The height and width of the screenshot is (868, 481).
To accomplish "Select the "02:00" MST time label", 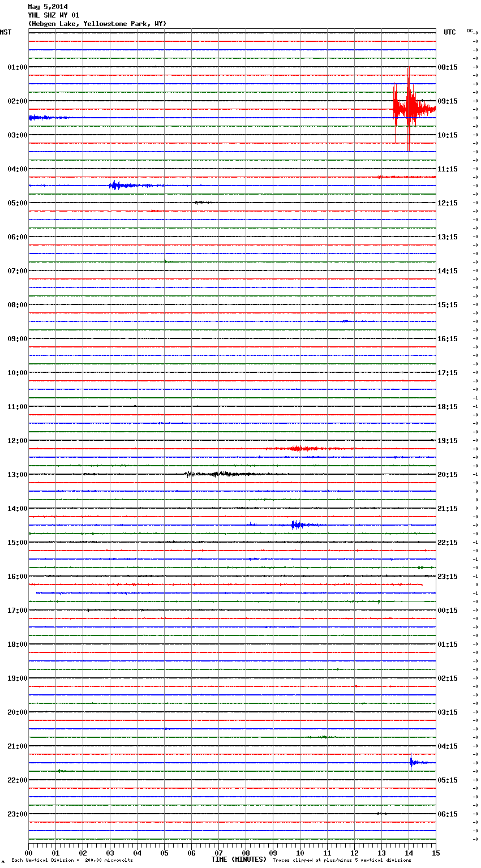I will [x=18, y=101].
